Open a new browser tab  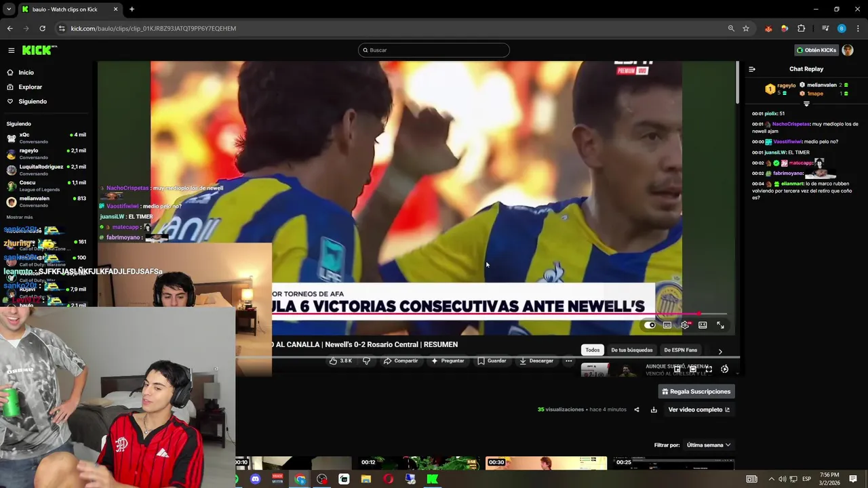tap(132, 9)
